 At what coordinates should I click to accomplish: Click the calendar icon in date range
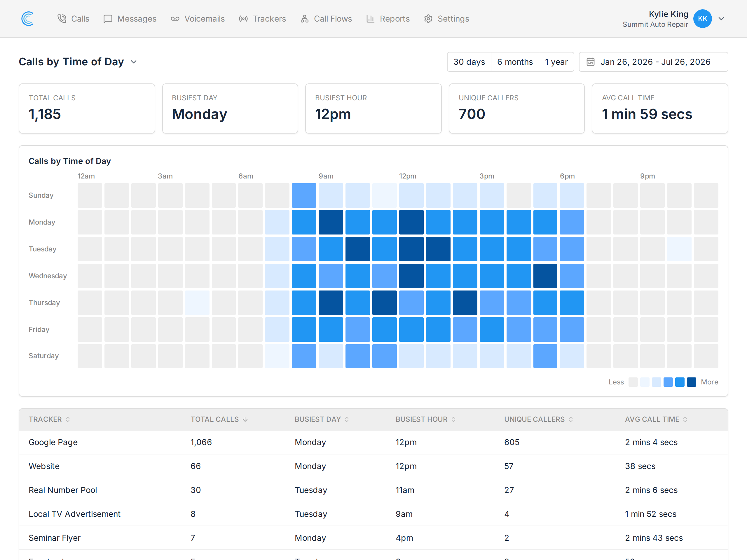590,62
